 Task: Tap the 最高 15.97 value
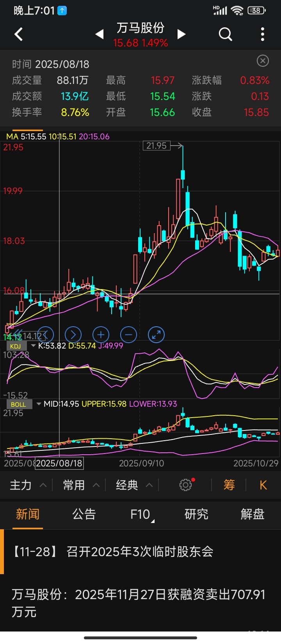(x=163, y=80)
